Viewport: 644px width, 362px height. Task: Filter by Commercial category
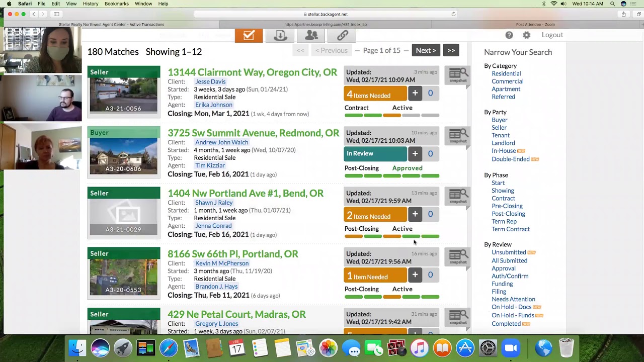click(507, 81)
